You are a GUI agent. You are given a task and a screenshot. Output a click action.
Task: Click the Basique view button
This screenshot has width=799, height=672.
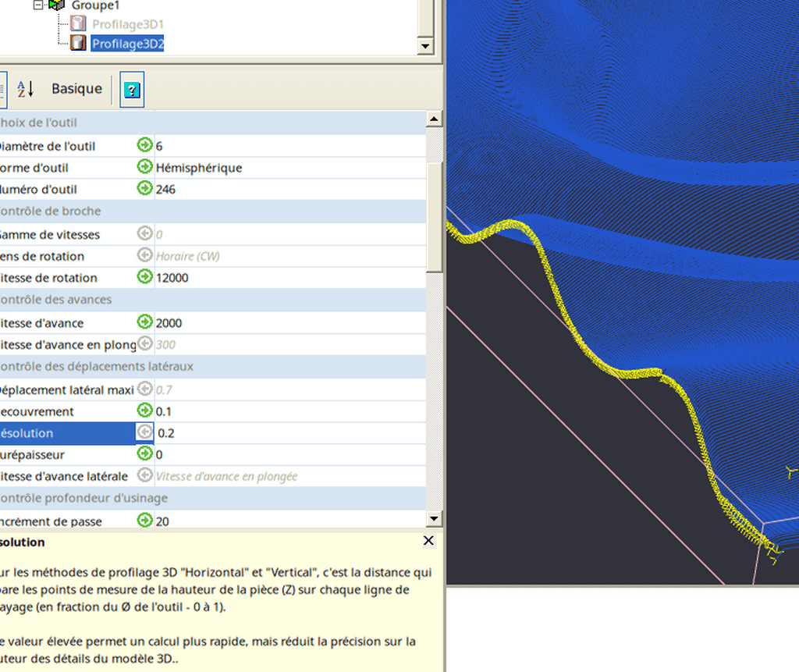click(x=76, y=89)
